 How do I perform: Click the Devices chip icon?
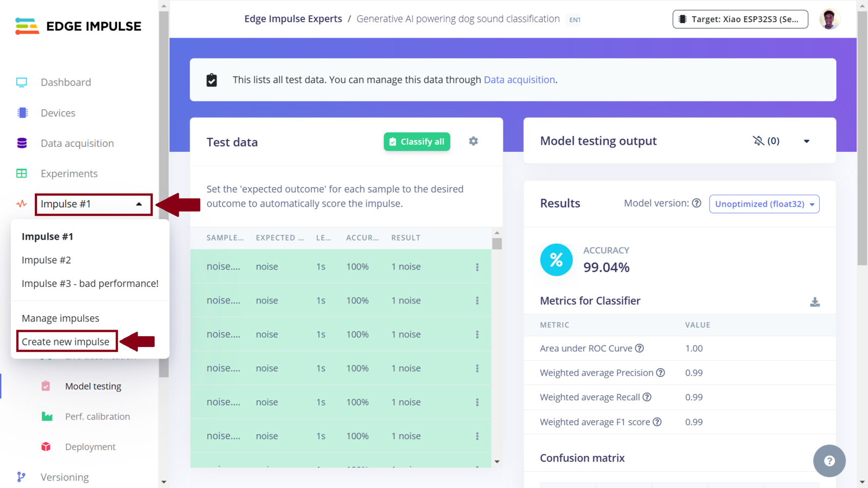pos(22,113)
